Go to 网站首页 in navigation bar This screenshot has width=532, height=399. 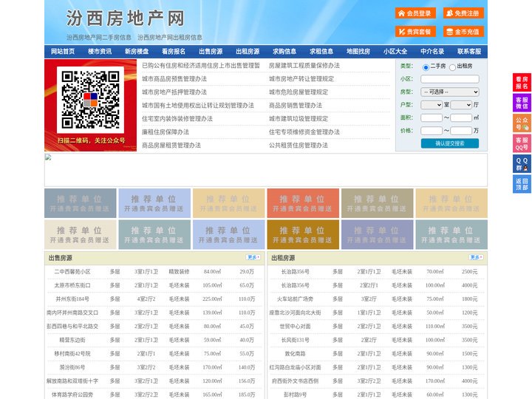coord(63,52)
